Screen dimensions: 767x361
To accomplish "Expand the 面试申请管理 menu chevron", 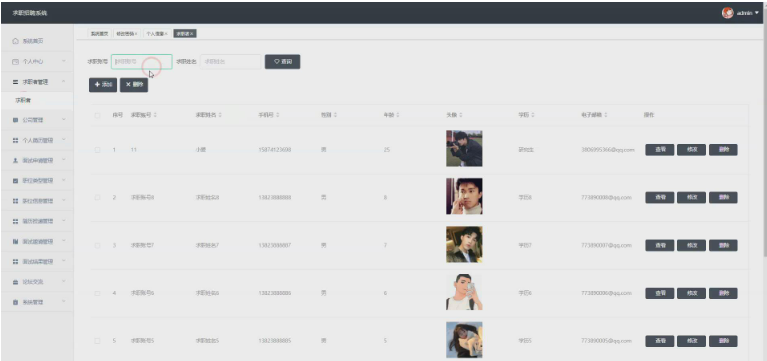I will 64,160.
